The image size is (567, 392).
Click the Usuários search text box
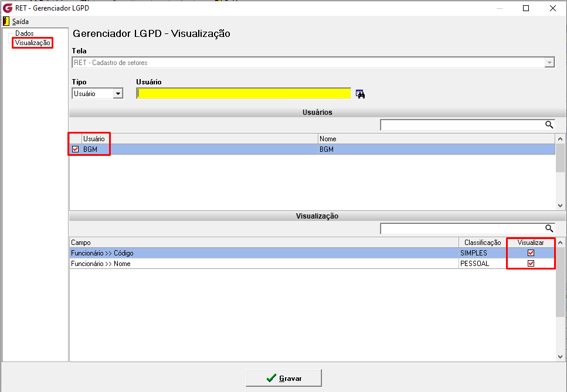tap(463, 125)
